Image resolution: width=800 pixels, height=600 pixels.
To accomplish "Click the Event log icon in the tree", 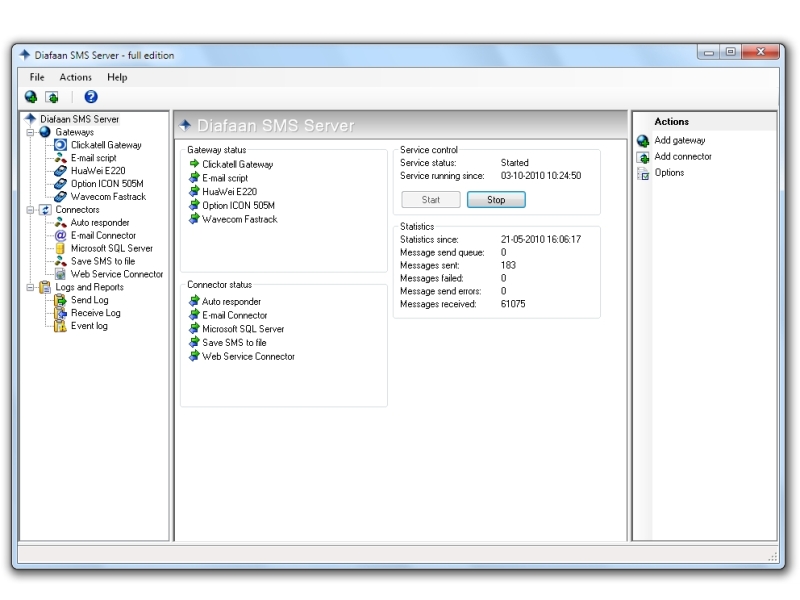I will (x=60, y=326).
